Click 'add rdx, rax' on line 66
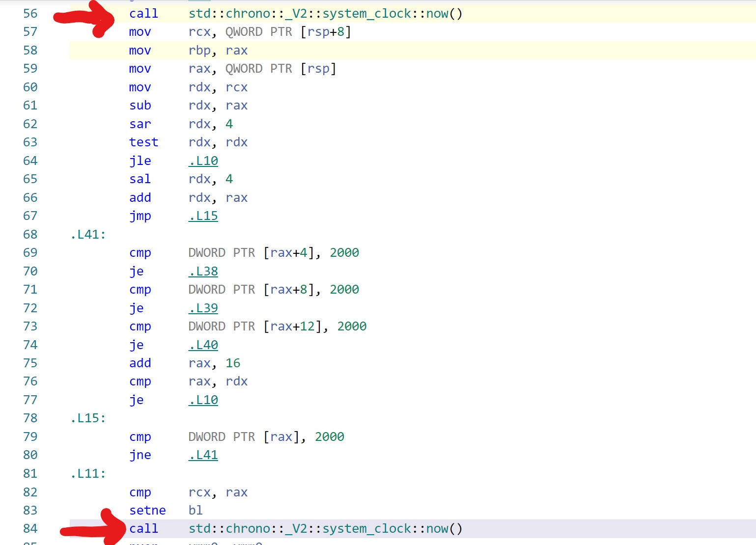This screenshot has height=545, width=756. pos(189,197)
